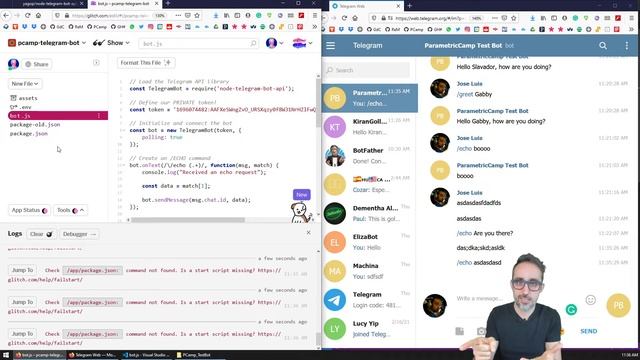
Task: Click Format This File button
Action: tap(146, 62)
